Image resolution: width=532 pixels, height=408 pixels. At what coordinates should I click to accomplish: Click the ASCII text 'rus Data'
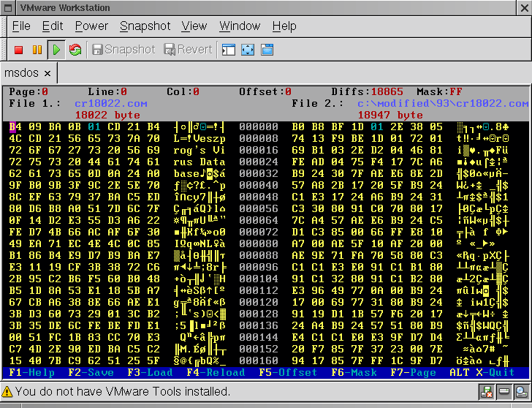click(x=199, y=162)
